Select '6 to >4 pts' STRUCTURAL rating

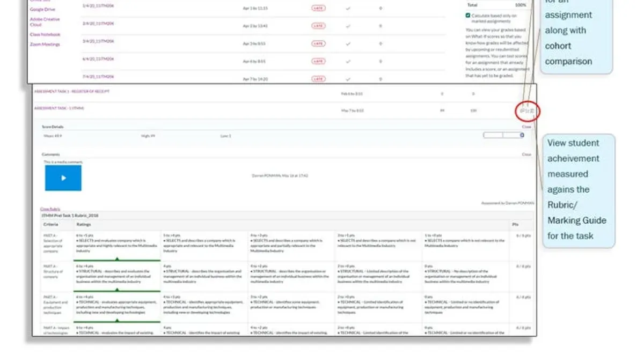pyautogui.click(x=117, y=276)
